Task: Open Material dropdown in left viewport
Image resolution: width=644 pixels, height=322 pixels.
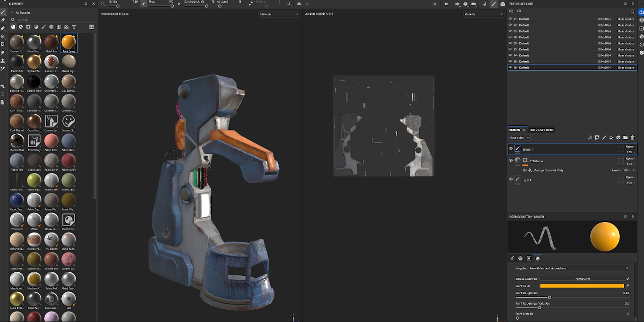Action: 279,14
